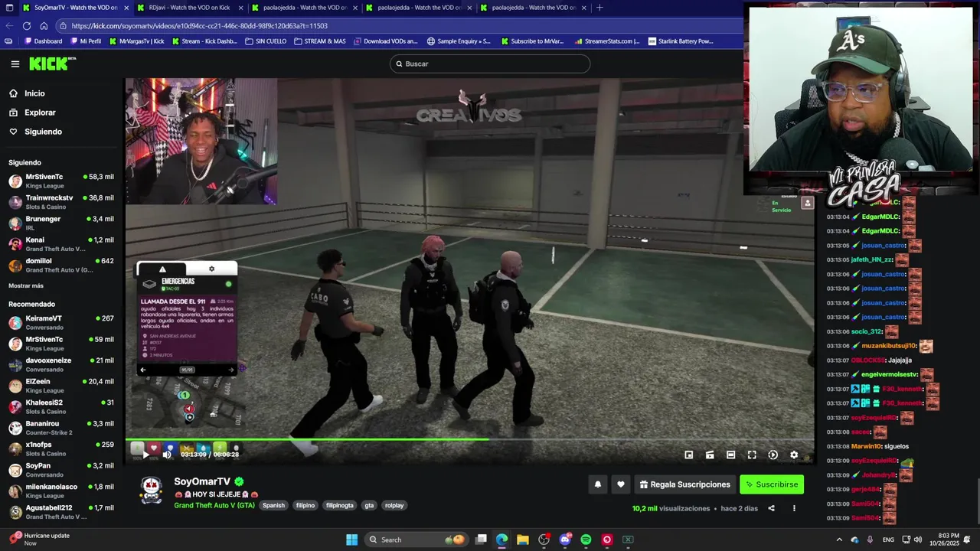Image resolution: width=980 pixels, height=551 pixels.
Task: Open Explorar in sidebar
Action: click(x=40, y=112)
